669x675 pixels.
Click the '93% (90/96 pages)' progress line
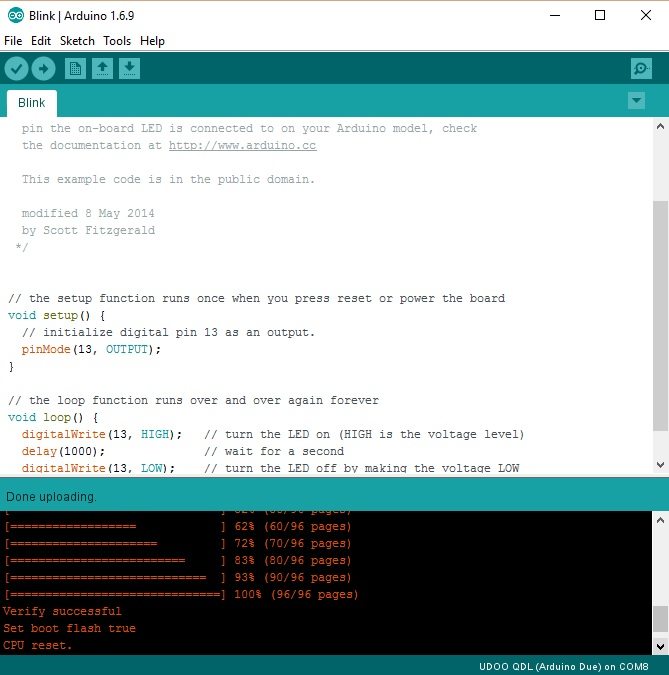[178, 578]
